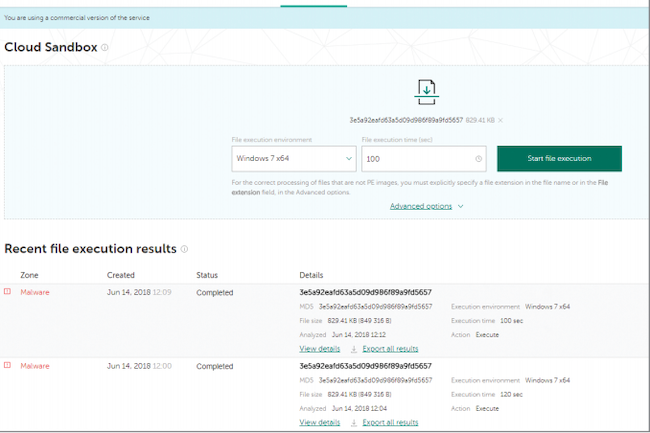Viewport: 650px width, 433px height.
Task: Click the Completed status of the 12:09 result
Action: [215, 293]
